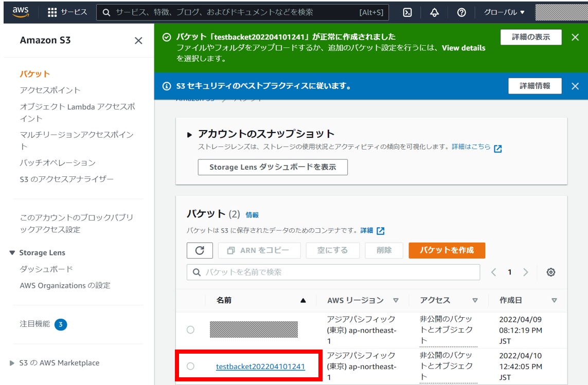Open アクセスポイント in the sidebar
Image resolution: width=588 pixels, height=385 pixels.
pyautogui.click(x=50, y=90)
